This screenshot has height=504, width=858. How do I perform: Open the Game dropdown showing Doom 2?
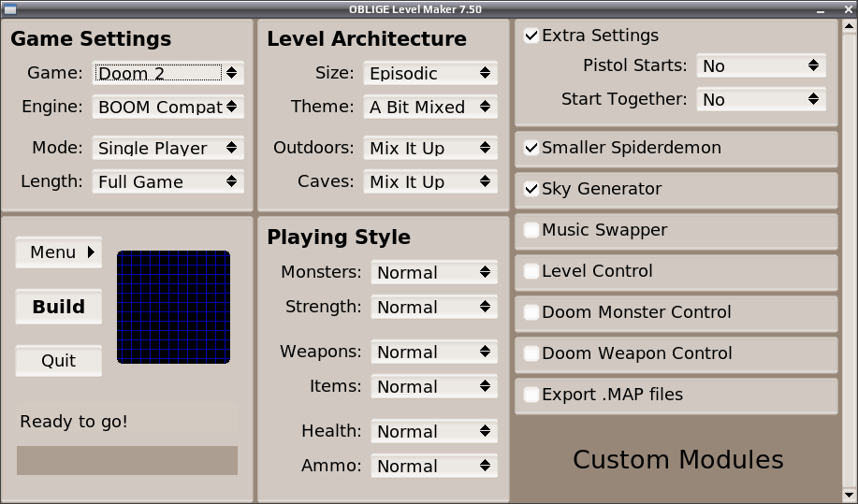tap(168, 73)
